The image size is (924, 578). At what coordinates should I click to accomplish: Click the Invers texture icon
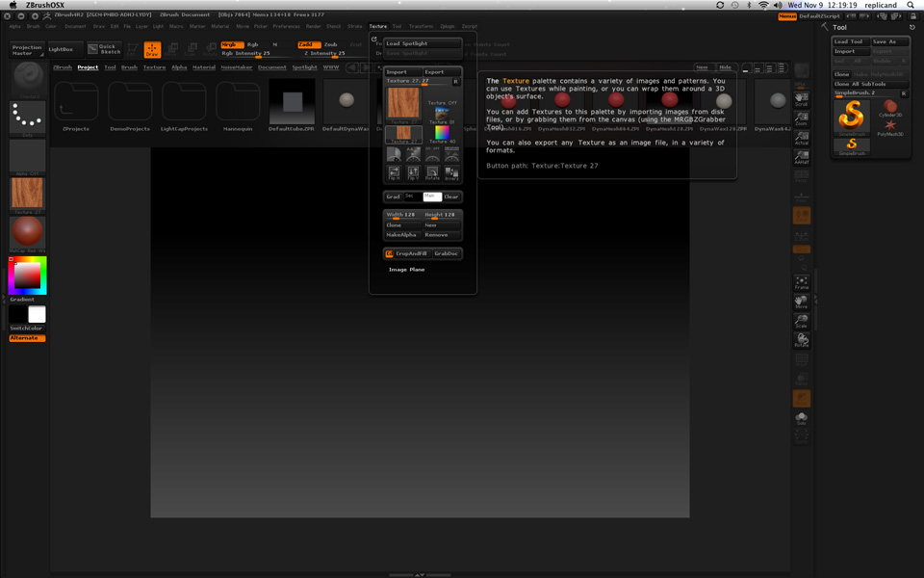[452, 172]
